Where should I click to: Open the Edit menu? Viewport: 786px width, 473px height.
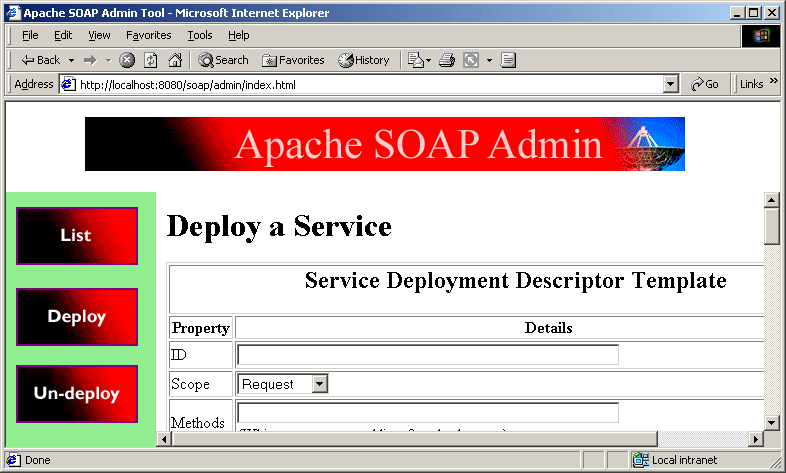[63, 35]
